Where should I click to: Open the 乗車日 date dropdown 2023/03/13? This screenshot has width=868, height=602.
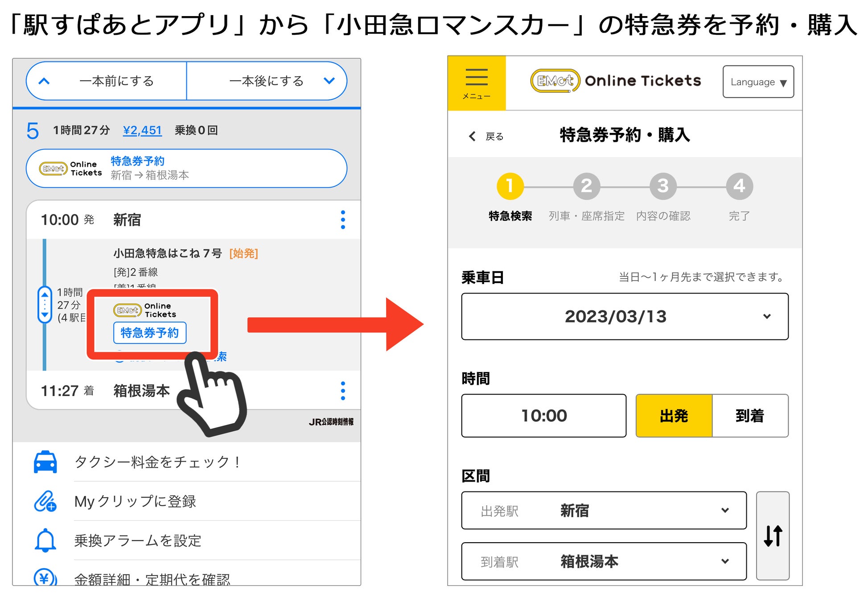coord(625,317)
